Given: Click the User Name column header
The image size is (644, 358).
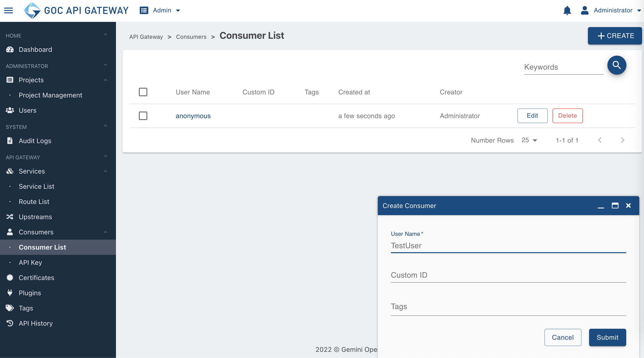Looking at the screenshot, I should tap(193, 92).
